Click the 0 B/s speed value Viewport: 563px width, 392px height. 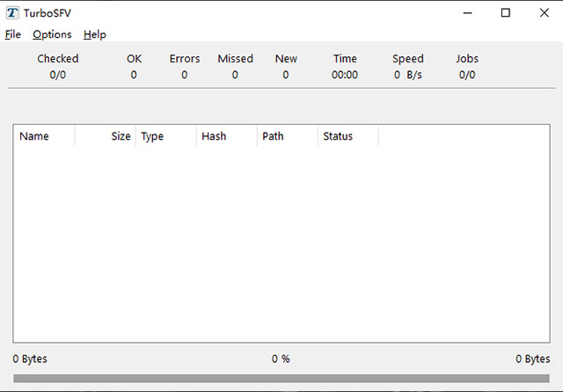[x=408, y=75]
